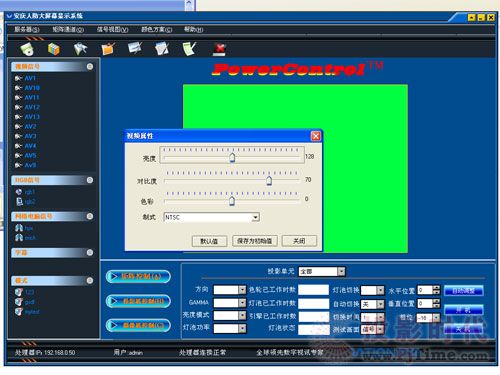
Task: Click the camera icon beside AV1
Action: [x=18, y=78]
